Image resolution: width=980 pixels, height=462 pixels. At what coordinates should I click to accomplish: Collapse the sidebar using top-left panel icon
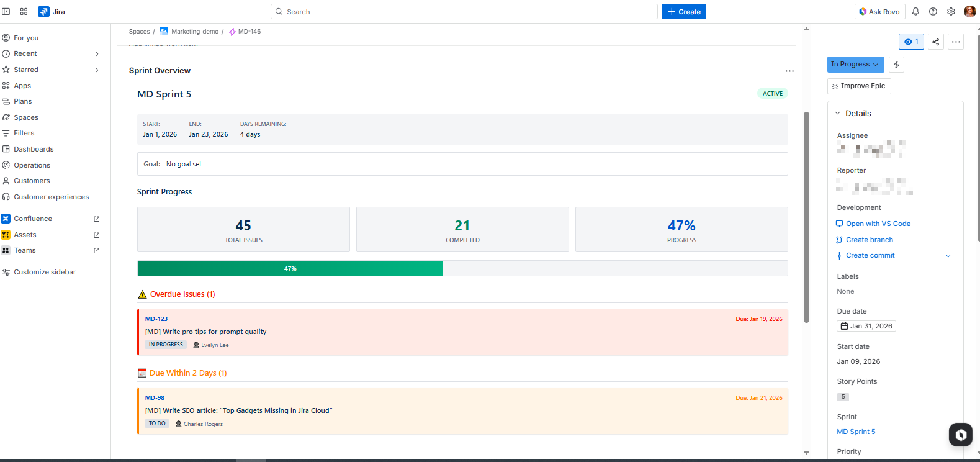6,12
